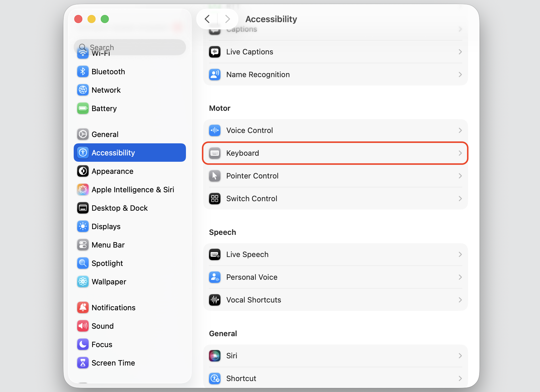Open Personal Voice via its chevron
Viewport: 540px width, 392px height.
(x=460, y=277)
